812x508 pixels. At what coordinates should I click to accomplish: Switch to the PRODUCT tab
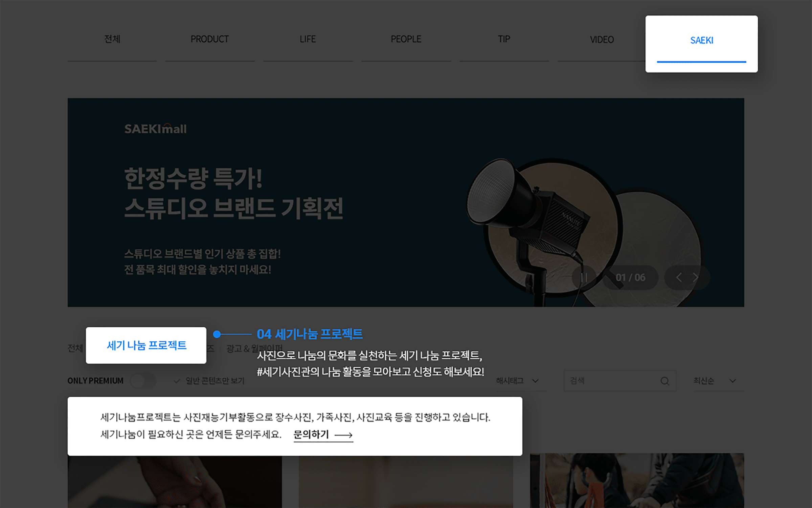click(x=210, y=39)
